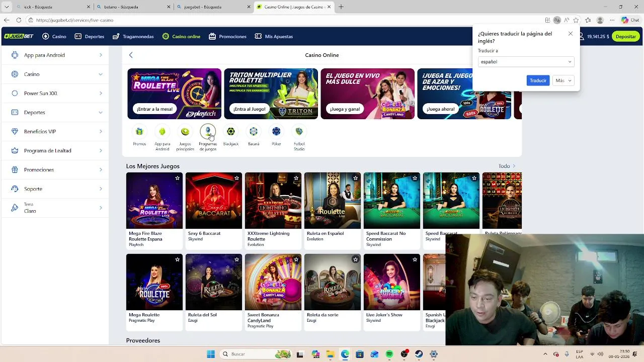Open Steam from the taskbar

(x=419, y=354)
